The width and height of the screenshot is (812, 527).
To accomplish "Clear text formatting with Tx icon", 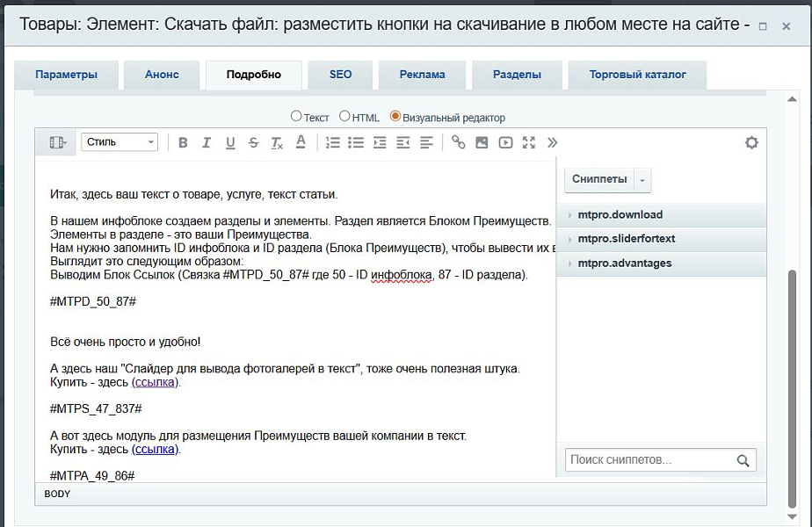I will (x=277, y=142).
